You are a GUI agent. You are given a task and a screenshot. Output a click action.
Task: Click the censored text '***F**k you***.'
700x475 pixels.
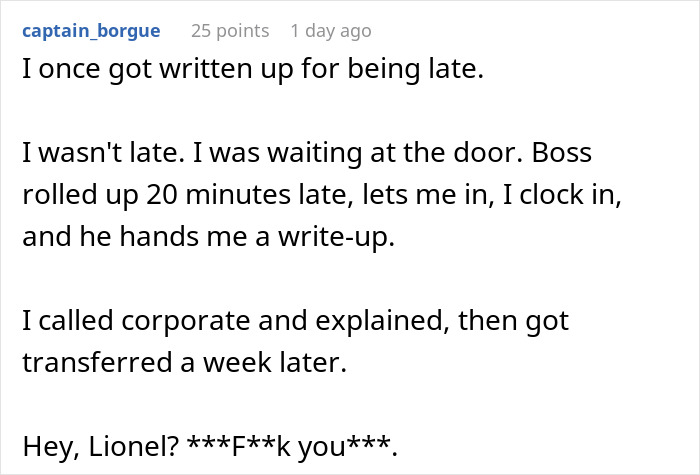click(x=292, y=446)
